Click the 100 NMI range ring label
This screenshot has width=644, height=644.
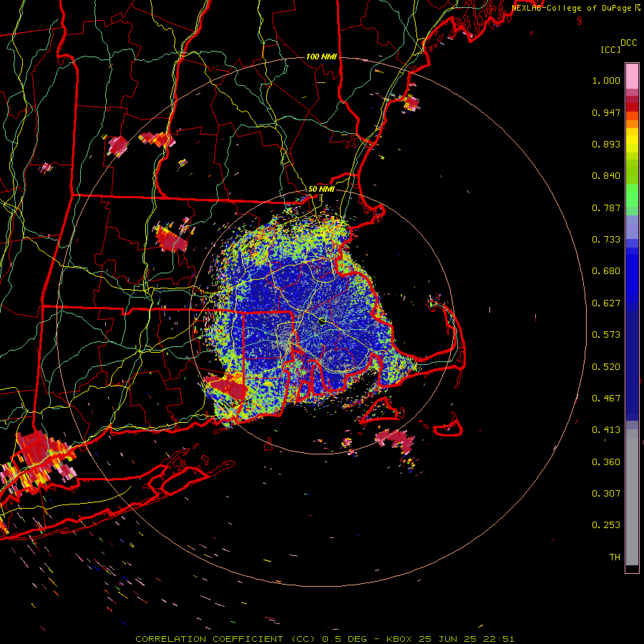point(321,57)
